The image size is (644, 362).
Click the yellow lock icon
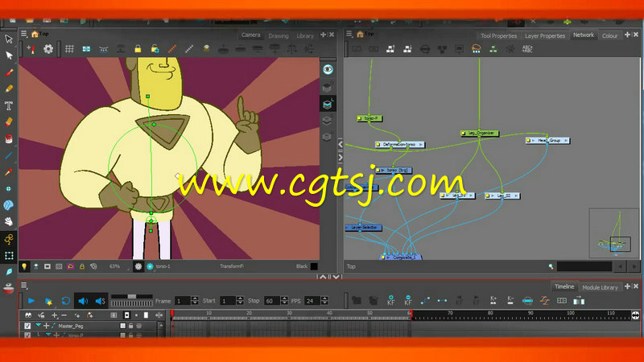click(138, 49)
